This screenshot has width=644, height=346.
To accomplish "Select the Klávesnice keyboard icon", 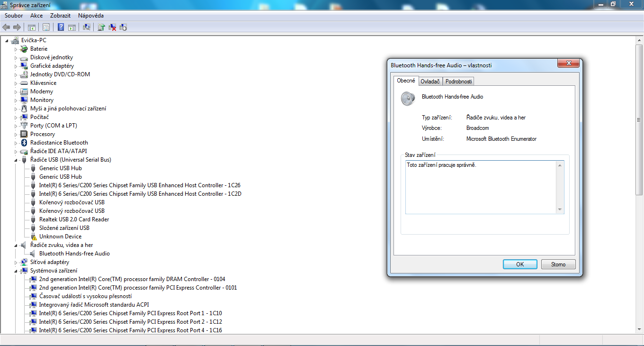I will coord(25,83).
